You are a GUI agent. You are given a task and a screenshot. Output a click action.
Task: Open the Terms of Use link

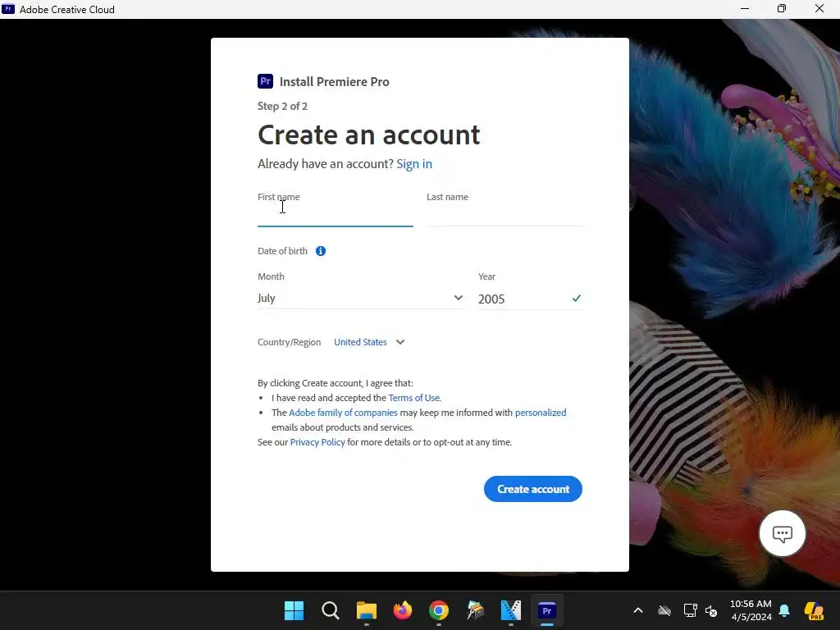pos(414,398)
